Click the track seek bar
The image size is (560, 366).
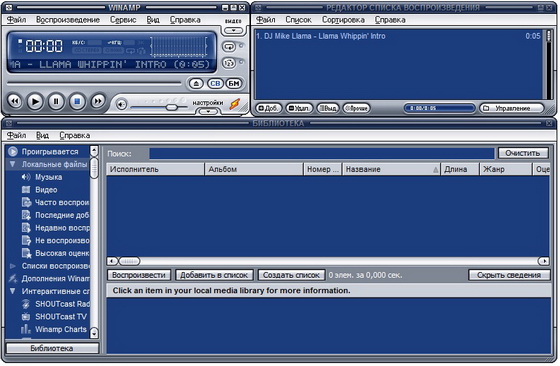(x=94, y=83)
